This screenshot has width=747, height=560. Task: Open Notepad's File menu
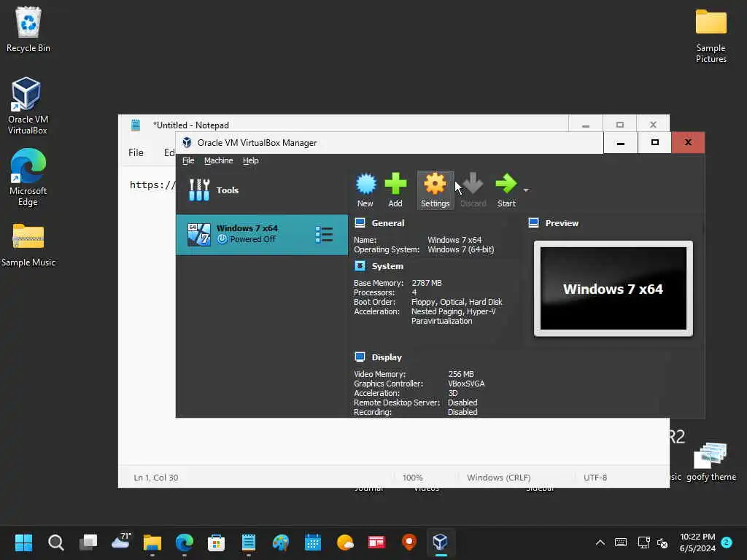click(136, 152)
